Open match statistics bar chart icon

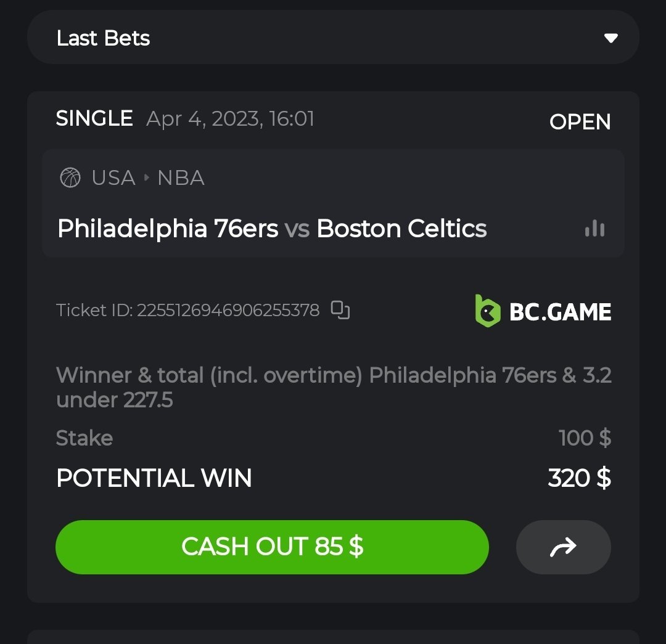(595, 229)
